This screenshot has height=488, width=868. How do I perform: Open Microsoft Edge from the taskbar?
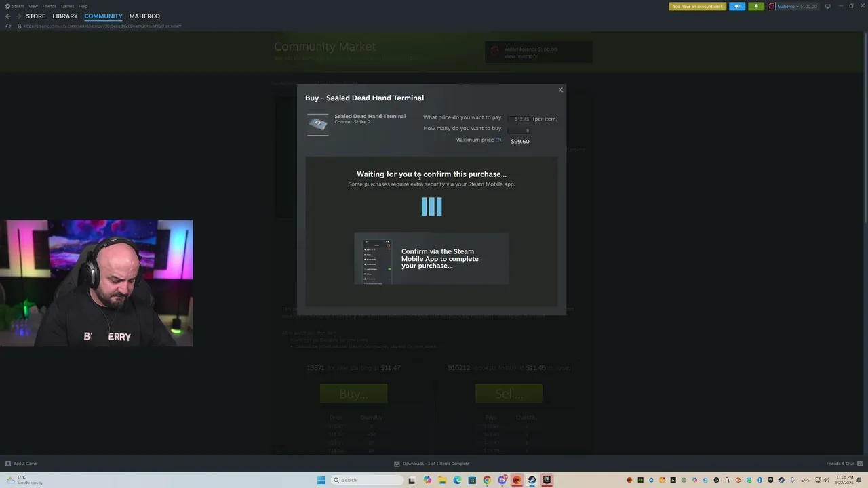click(x=457, y=480)
